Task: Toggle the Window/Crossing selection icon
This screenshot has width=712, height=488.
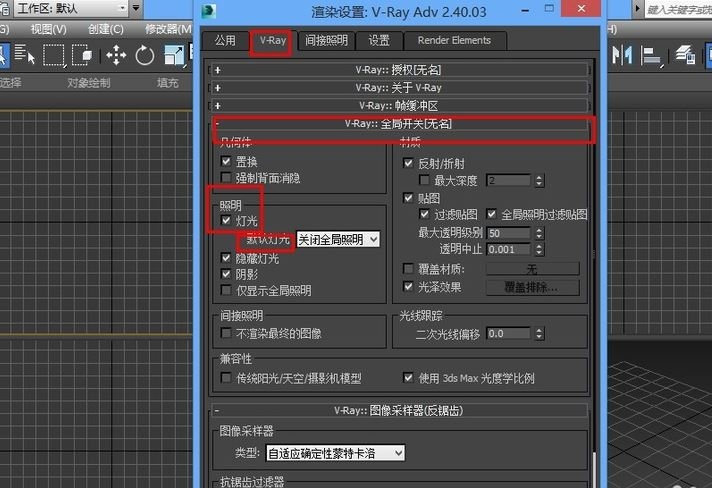Action: coord(82,55)
